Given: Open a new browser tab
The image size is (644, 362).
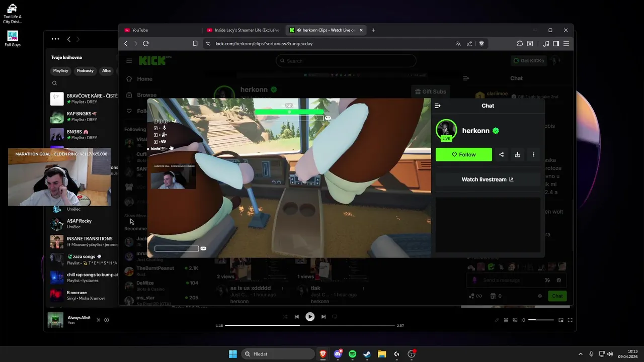Looking at the screenshot, I should pos(373,30).
